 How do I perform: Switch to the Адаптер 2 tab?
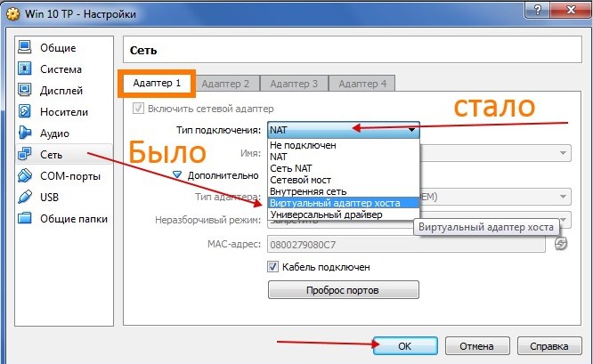(225, 84)
